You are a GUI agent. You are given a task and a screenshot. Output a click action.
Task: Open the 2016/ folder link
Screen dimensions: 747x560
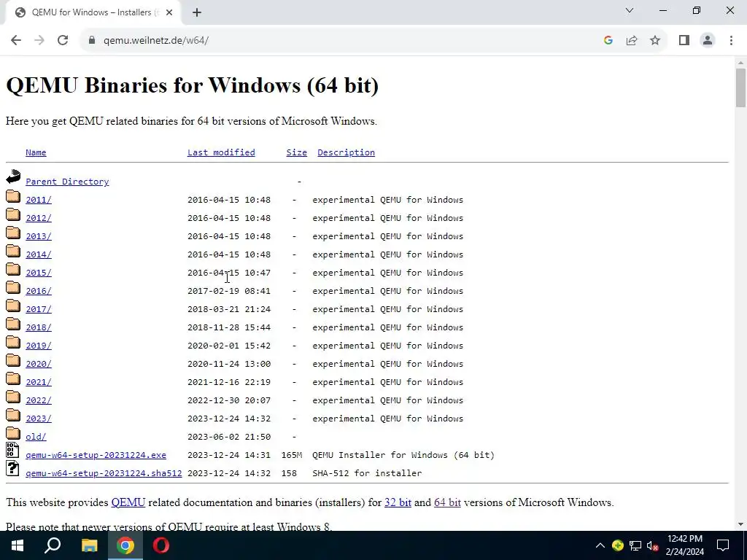click(39, 291)
